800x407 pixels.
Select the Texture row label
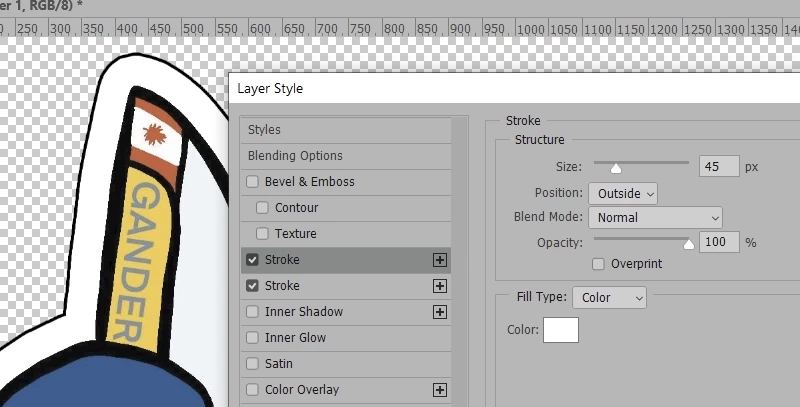tap(295, 234)
